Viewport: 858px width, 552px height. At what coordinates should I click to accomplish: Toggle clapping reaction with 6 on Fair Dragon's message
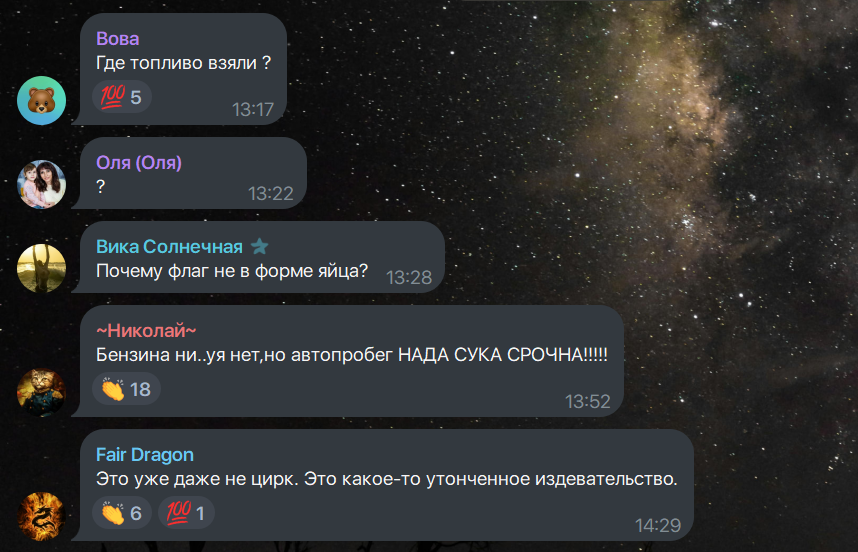[x=121, y=513]
